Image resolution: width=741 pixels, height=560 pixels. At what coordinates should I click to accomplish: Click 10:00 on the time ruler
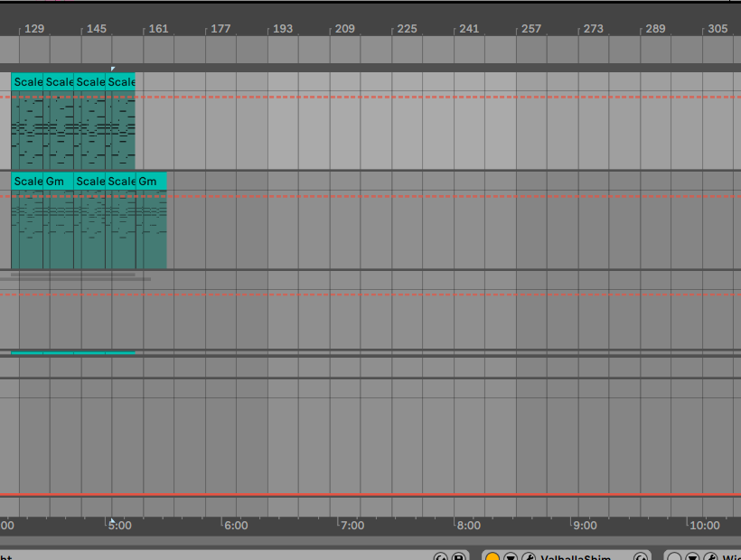pyautogui.click(x=705, y=526)
